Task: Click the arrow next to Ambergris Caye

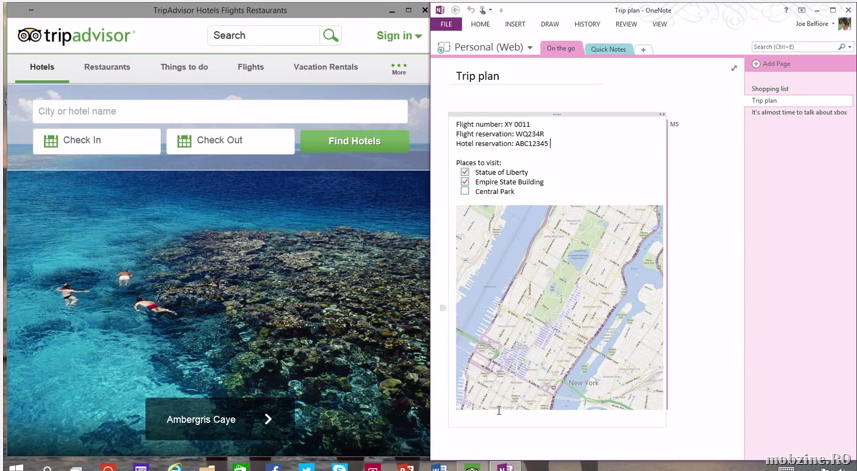Action: click(268, 419)
